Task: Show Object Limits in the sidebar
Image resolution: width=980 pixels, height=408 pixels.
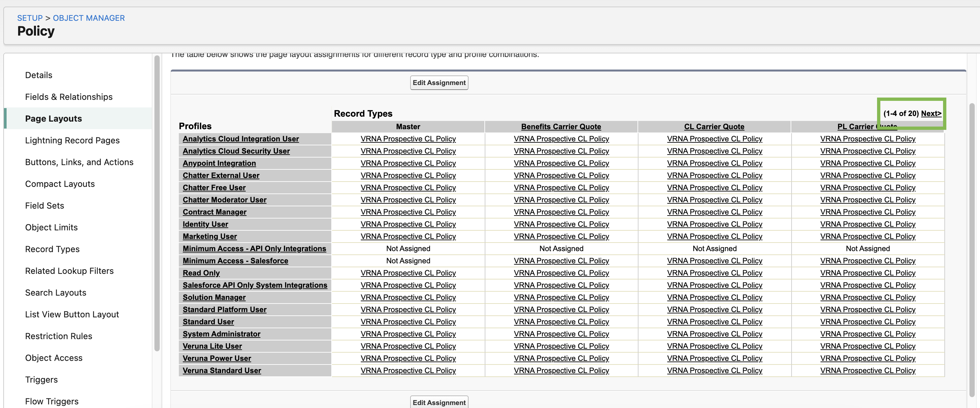Action: 51,227
